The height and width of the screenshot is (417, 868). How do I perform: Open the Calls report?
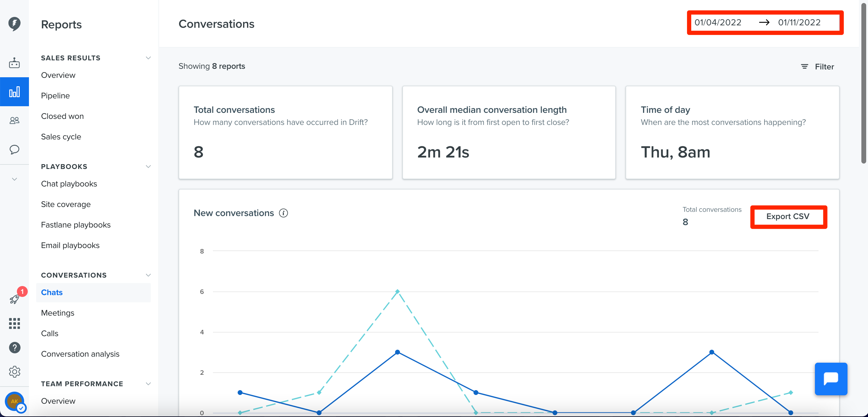pos(49,333)
